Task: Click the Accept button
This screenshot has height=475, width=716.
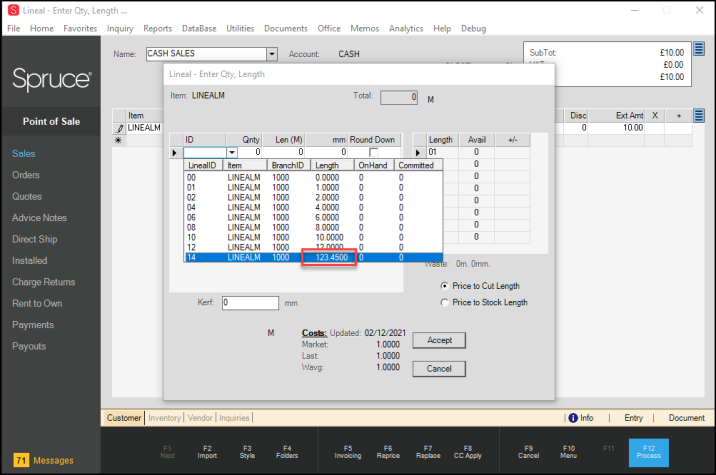Action: click(x=439, y=340)
